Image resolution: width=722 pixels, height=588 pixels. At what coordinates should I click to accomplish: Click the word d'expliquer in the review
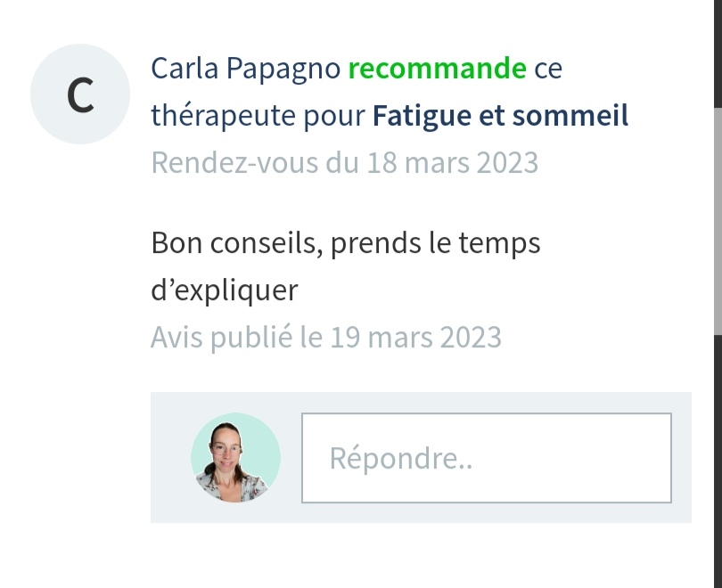click(225, 290)
